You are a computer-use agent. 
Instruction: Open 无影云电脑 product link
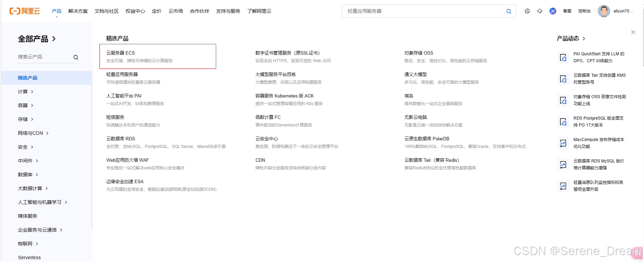tap(416, 117)
